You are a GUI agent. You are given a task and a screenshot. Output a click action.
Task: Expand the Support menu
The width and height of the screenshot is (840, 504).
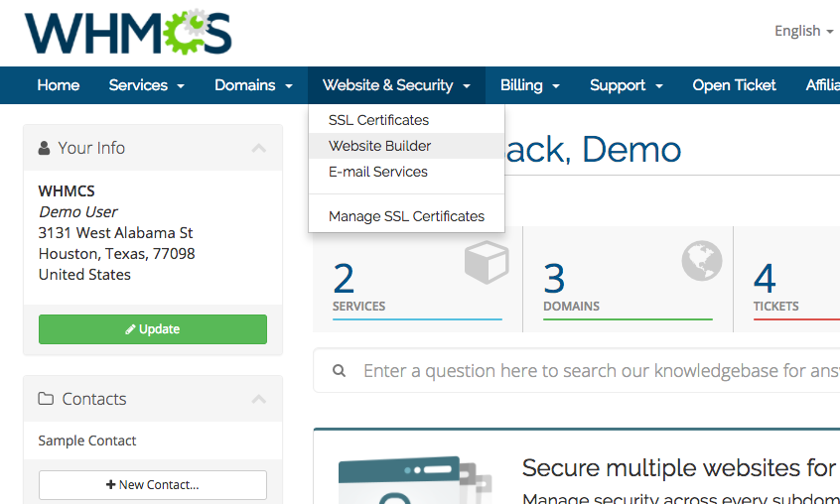pos(627,85)
